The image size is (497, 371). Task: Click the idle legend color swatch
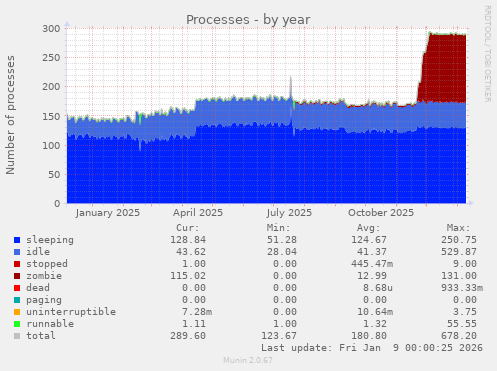[x=17, y=252]
